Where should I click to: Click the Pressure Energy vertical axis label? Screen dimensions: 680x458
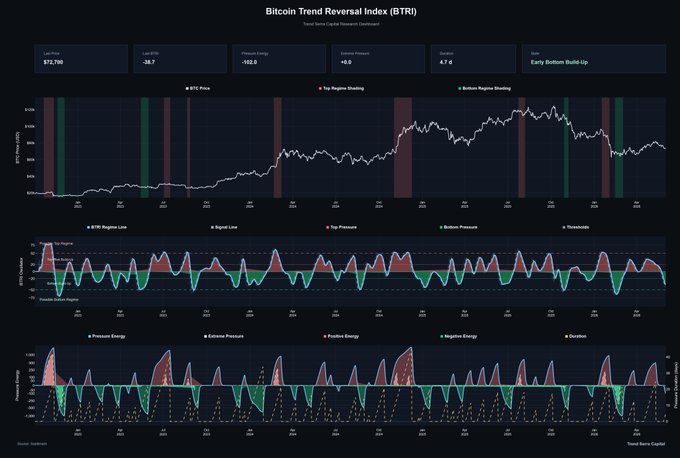coord(18,385)
